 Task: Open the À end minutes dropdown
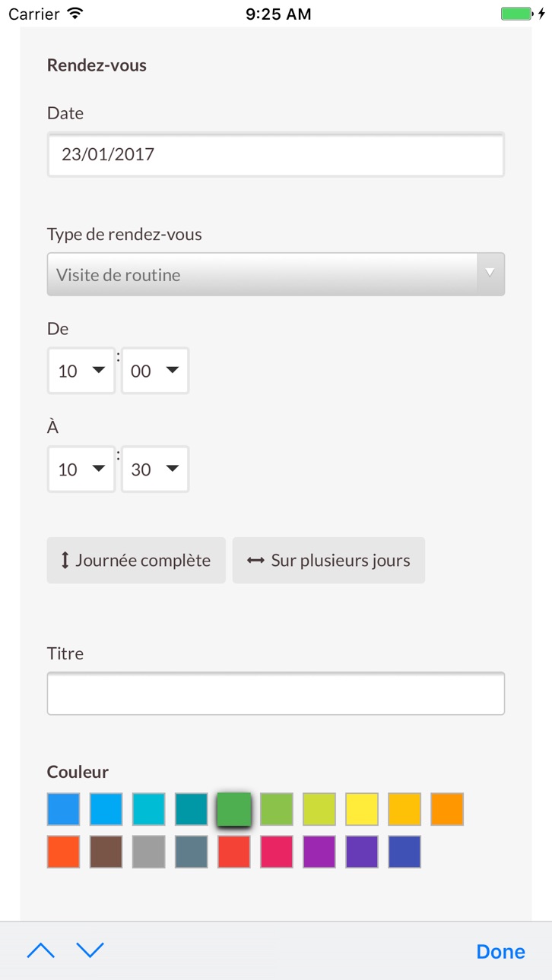coord(155,469)
